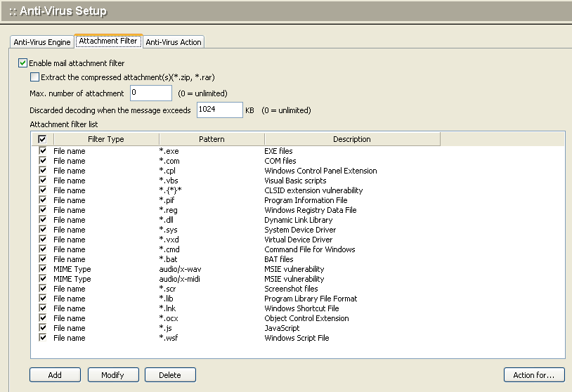The image size is (572, 392).
Task: Uncheck the *.vbs filter row checkbox
Action: [x=43, y=181]
